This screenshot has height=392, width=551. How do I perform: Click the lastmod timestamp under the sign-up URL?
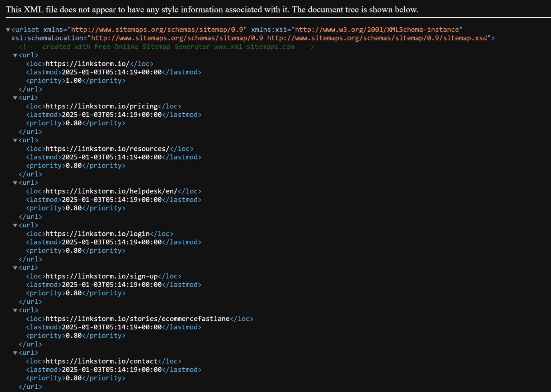click(112, 285)
